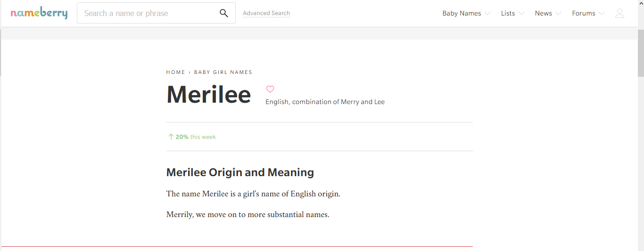644x251 pixels.
Task: Open the Forums menu
Action: click(584, 13)
